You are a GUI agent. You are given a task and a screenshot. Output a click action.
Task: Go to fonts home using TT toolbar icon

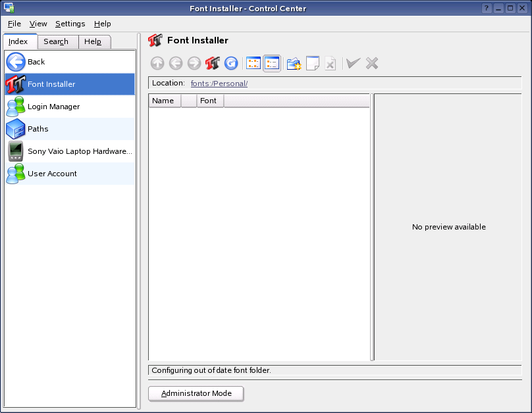click(213, 63)
